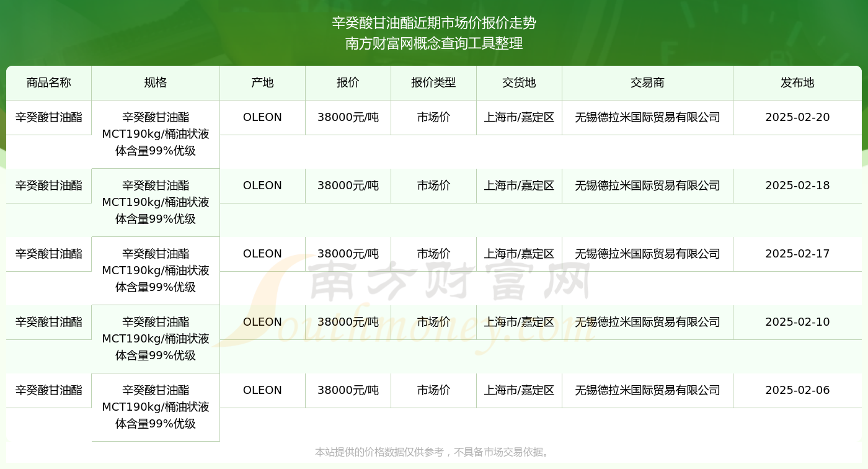
Task: Click the MCT190kg spec cell in 2025-02-20 row
Action: point(156,134)
